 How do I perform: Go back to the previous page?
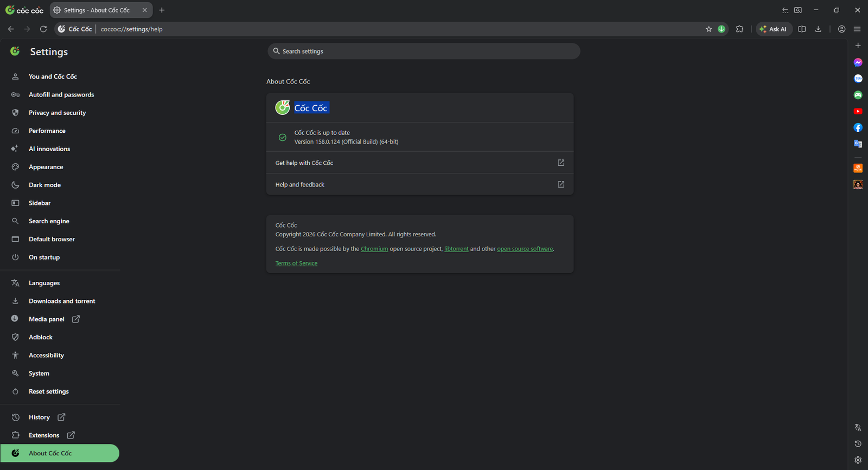[11, 29]
